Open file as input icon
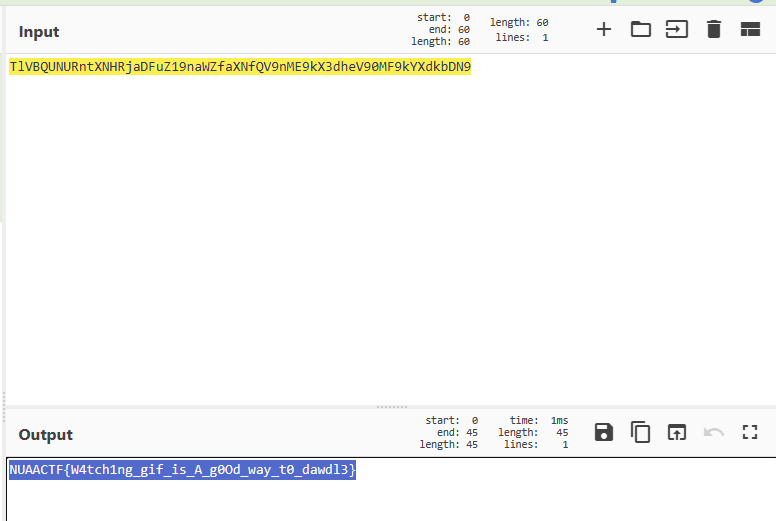Viewport: 776px width, 521px height. click(677, 30)
